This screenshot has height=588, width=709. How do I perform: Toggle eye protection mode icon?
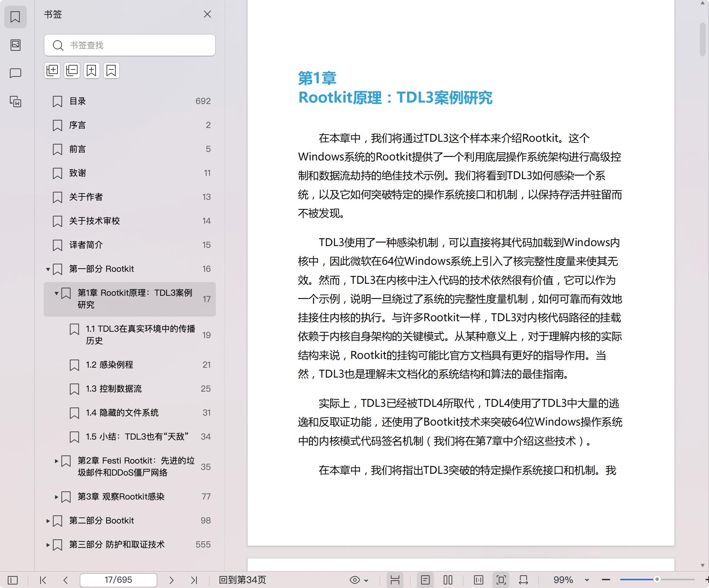pyautogui.click(x=355, y=580)
